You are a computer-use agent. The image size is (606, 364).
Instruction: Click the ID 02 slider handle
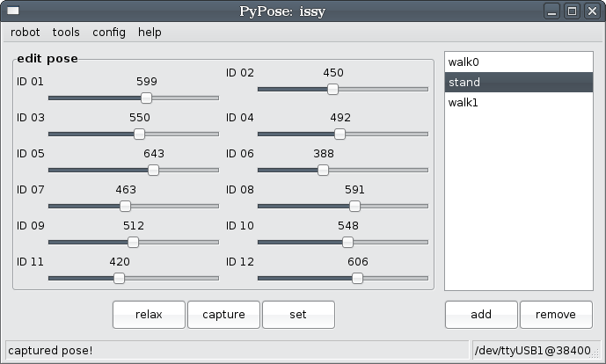(332, 90)
